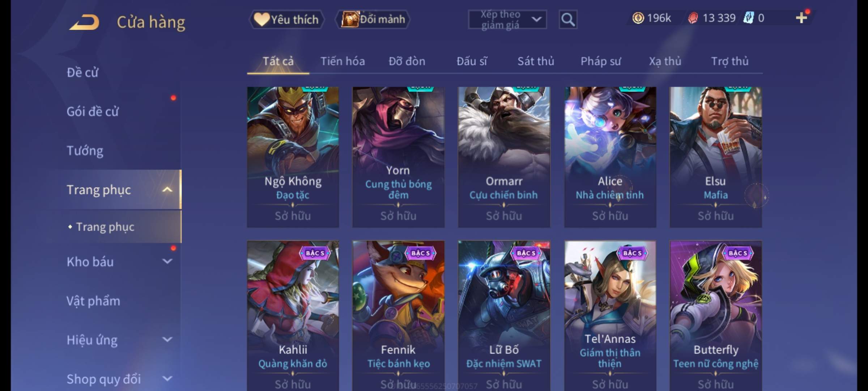
Task: Tap the plus icon to add currency
Action: click(801, 18)
